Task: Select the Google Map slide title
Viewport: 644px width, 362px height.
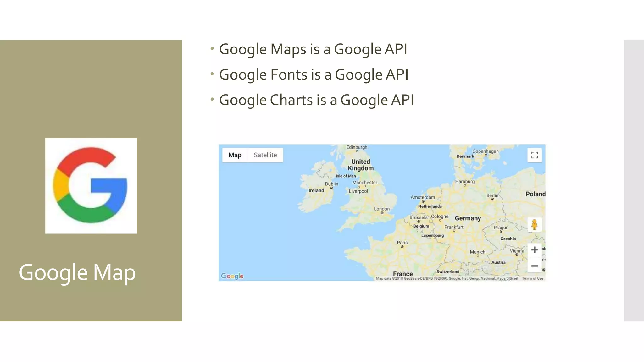Action: [x=77, y=273]
